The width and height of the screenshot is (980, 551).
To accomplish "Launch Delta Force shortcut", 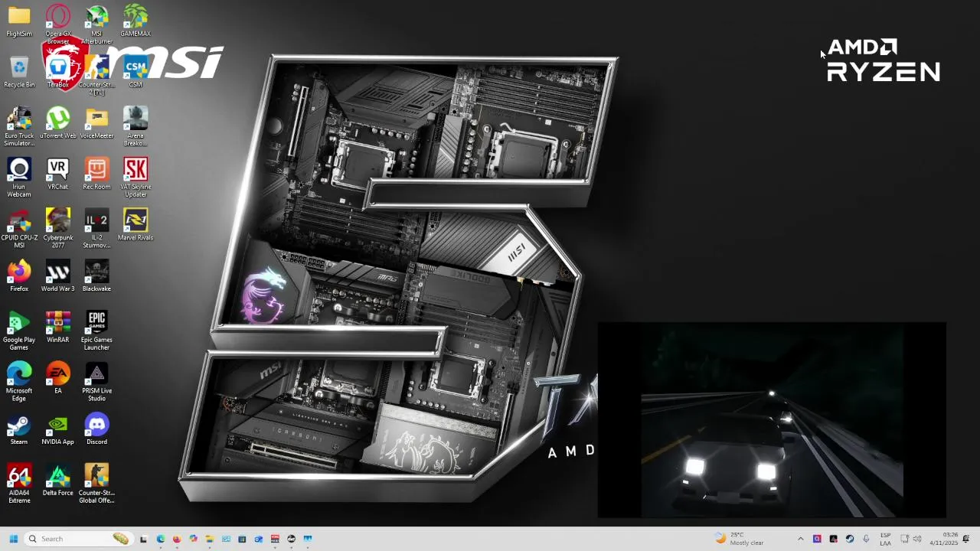I will pyautogui.click(x=58, y=481).
